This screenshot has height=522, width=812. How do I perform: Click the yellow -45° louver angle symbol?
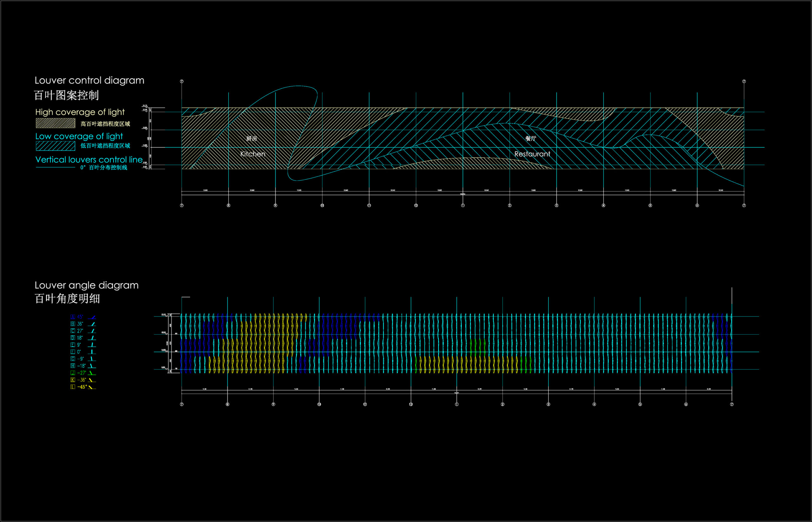pos(92,387)
